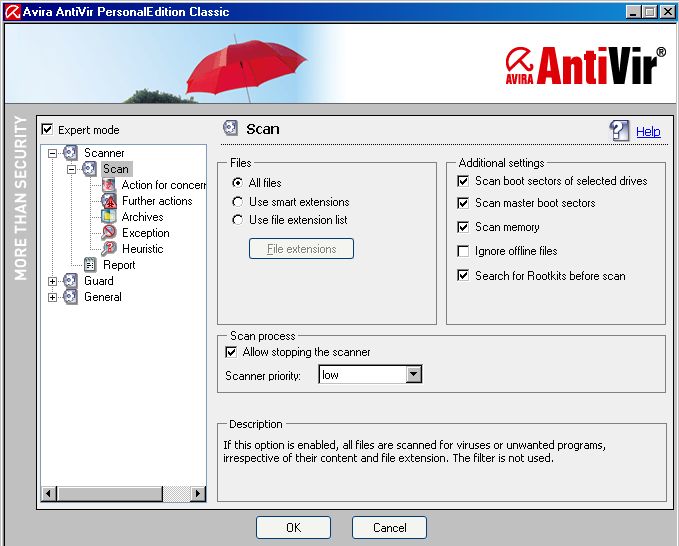679x546 pixels.
Task: Select the Scanner tree node label
Action: click(x=104, y=153)
